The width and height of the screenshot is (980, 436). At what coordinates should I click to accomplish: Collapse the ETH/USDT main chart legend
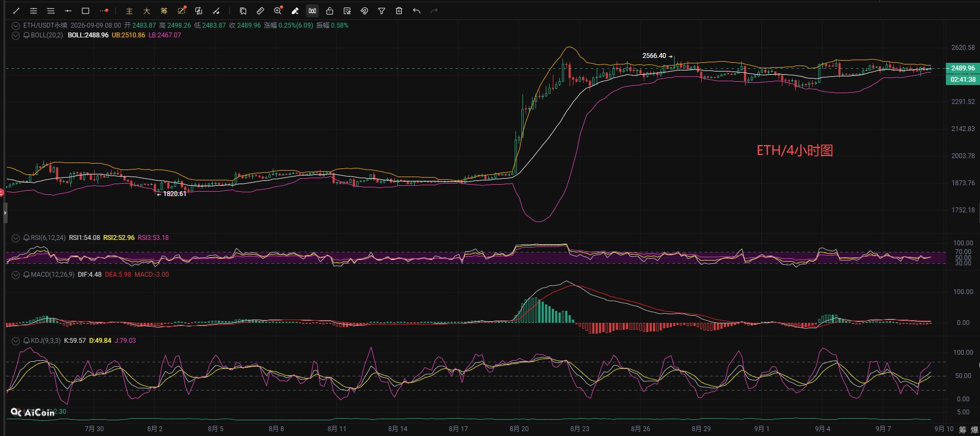pyautogui.click(x=16, y=25)
